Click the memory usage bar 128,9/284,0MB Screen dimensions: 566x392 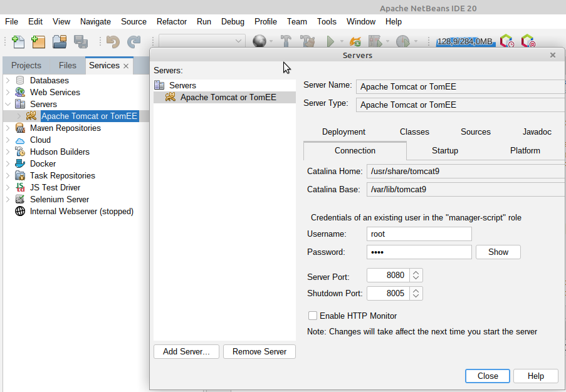pos(465,42)
